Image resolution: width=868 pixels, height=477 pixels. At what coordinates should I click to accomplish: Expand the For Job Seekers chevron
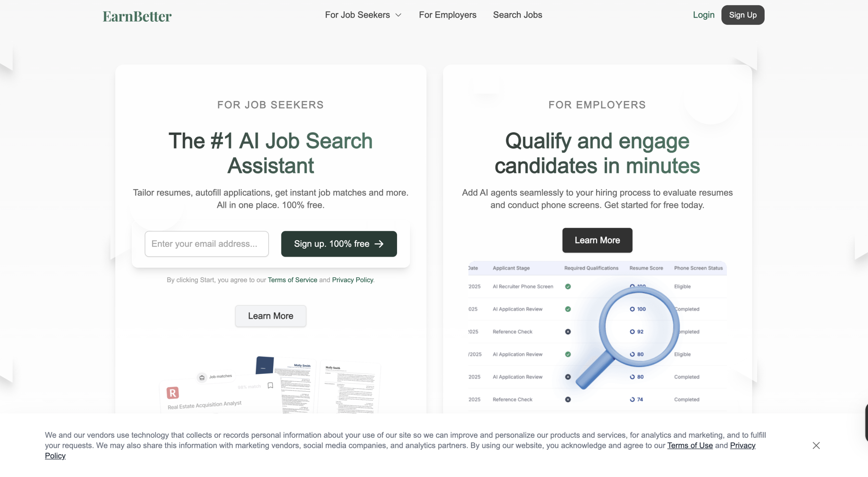(x=398, y=15)
